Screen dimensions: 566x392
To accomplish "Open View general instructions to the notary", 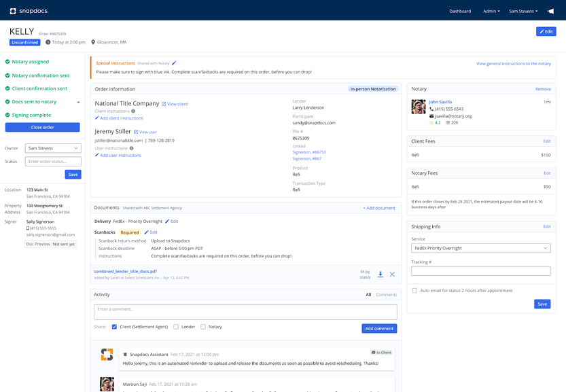I will click(x=513, y=64).
